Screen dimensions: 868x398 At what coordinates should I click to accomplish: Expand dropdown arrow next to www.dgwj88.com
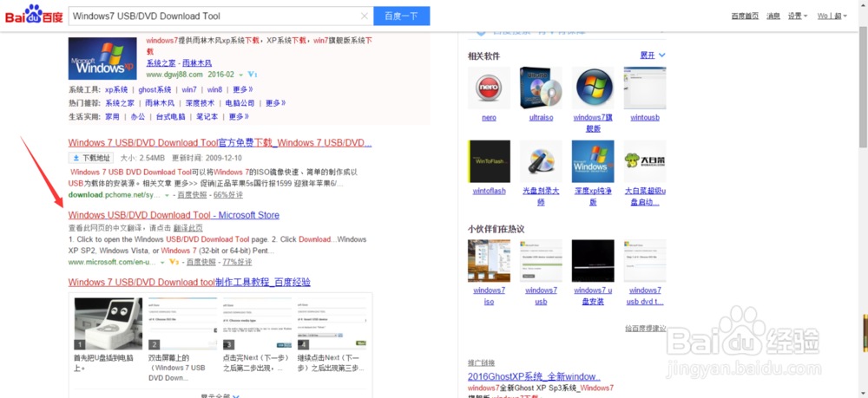point(240,75)
